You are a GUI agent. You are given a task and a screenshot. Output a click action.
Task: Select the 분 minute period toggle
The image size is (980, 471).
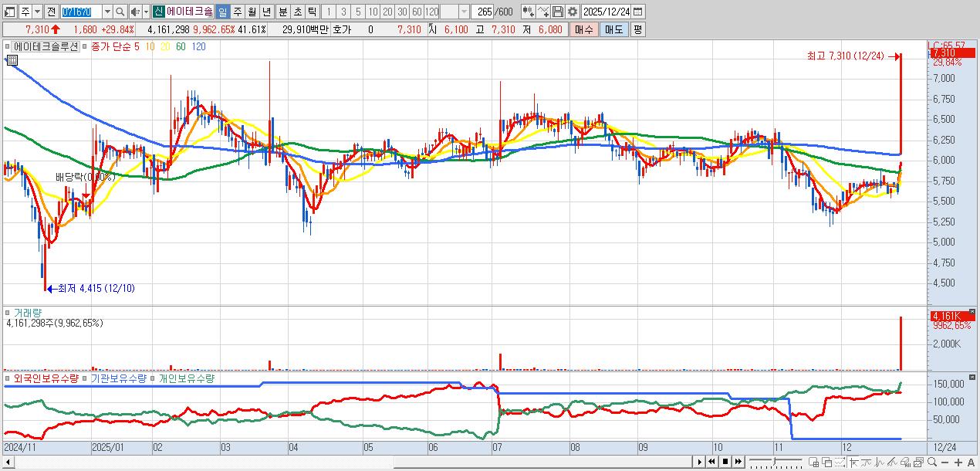pos(282,12)
